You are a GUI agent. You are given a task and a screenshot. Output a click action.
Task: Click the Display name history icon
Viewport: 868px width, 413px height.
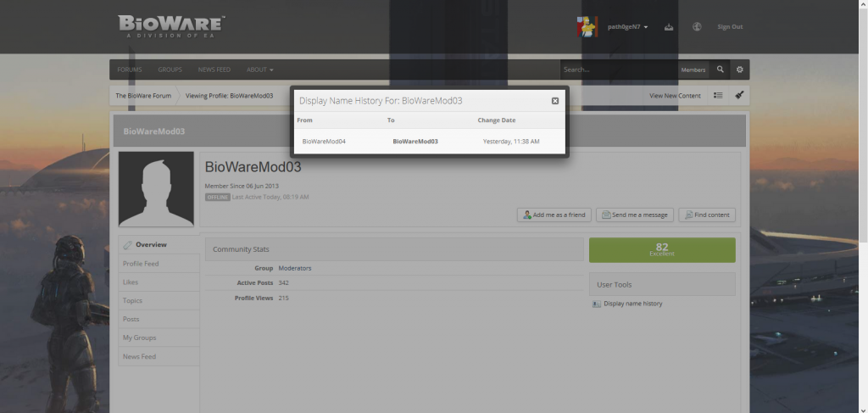click(x=596, y=304)
